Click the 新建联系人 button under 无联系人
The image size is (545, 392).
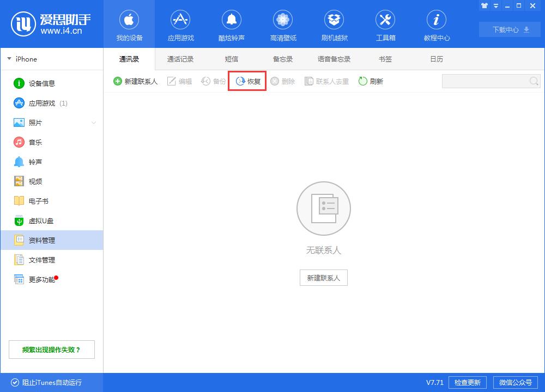pos(324,278)
